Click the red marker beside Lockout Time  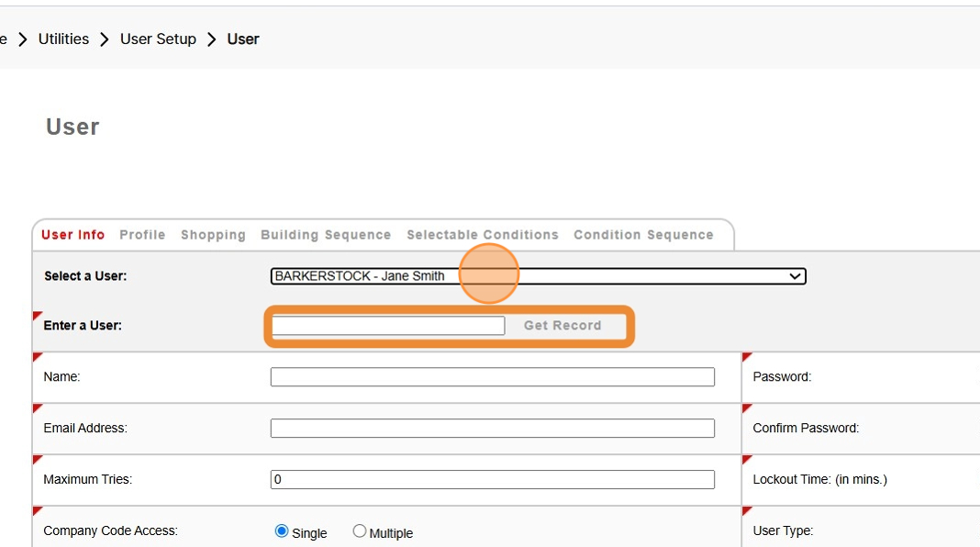click(x=746, y=460)
